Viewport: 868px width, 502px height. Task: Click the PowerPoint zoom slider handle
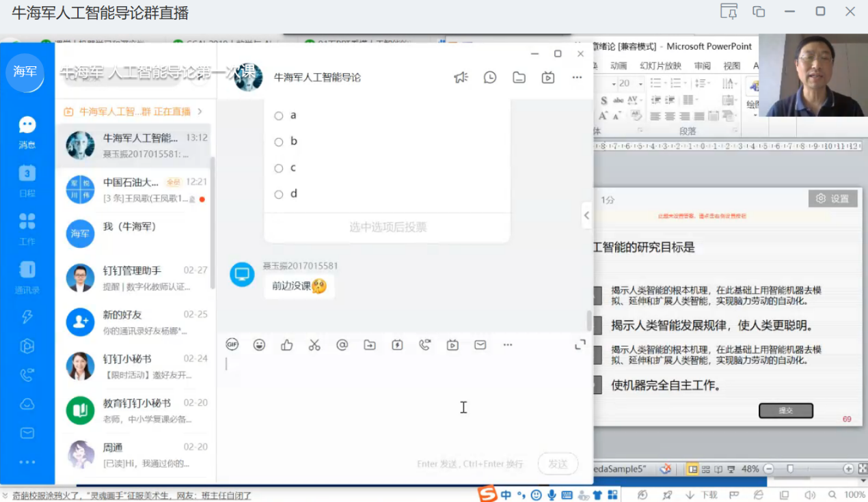tap(790, 469)
